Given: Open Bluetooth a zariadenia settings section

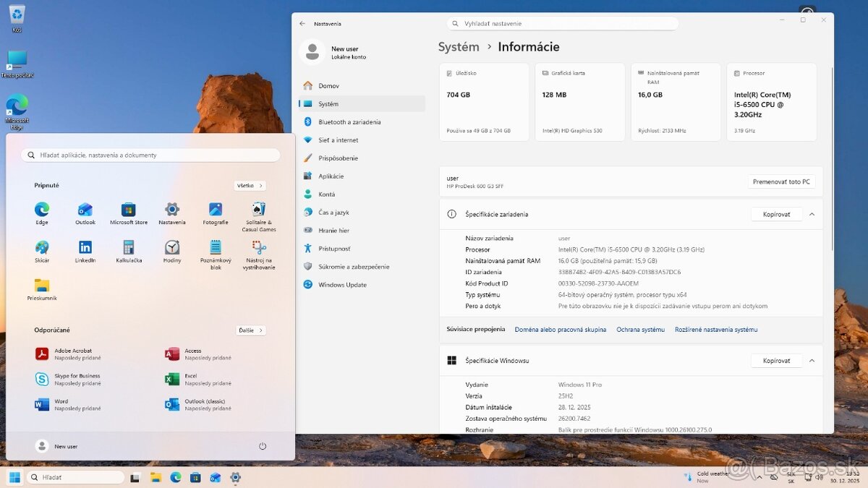Looking at the screenshot, I should tap(349, 122).
